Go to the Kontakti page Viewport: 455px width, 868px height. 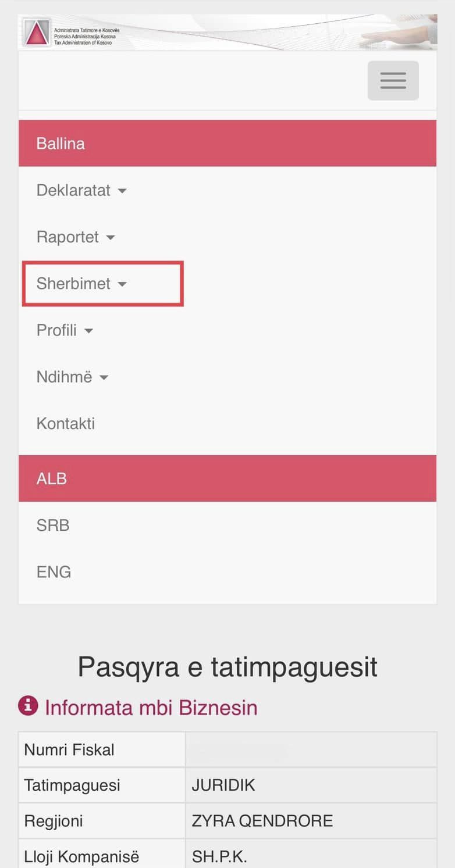click(66, 423)
